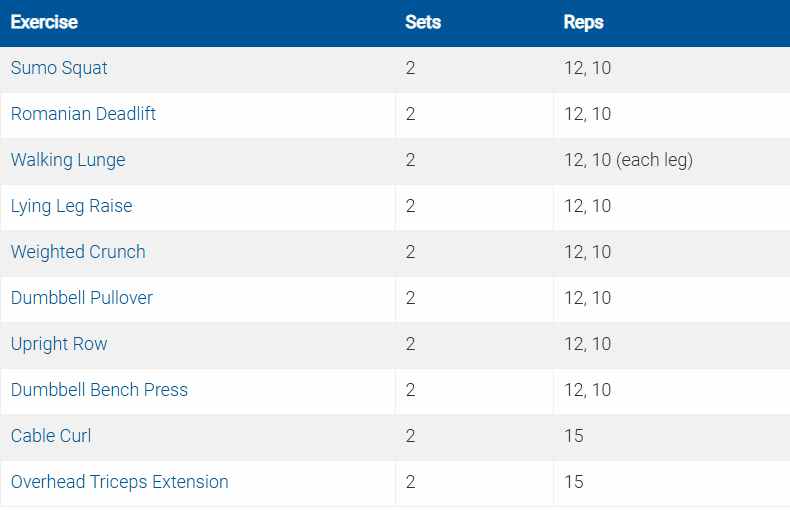Open the Dumbbell Bench Press link
Screen dimensions: 790x510
coord(99,391)
